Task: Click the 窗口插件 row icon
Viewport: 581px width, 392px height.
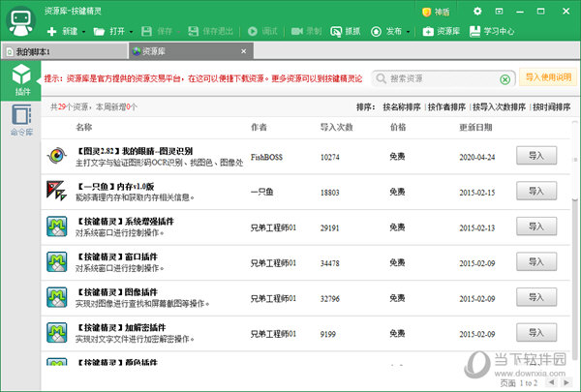Action: pyautogui.click(x=57, y=261)
